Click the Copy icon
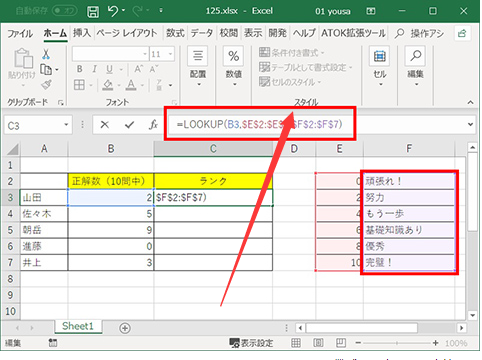The width and height of the screenshot is (482, 360). click(46, 70)
